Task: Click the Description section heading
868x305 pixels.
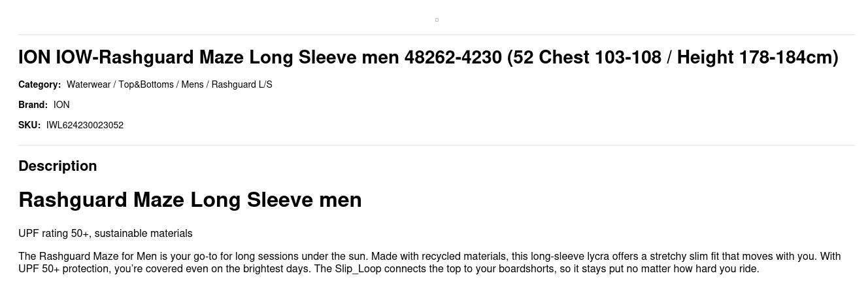Action: point(58,166)
